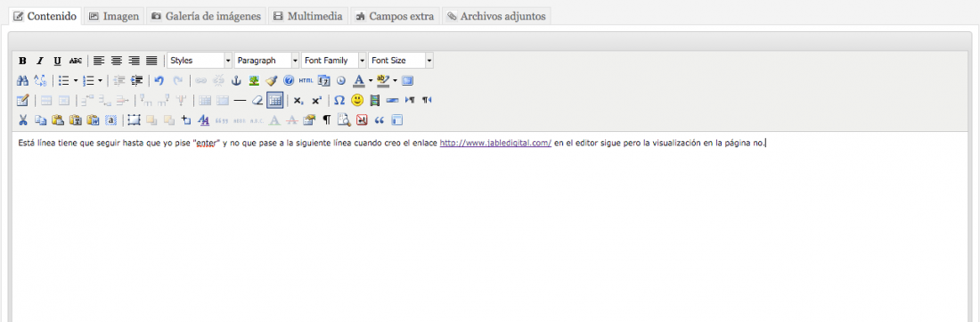980x322 pixels.
Task: Open the Font Family dropdown
Action: click(x=334, y=61)
